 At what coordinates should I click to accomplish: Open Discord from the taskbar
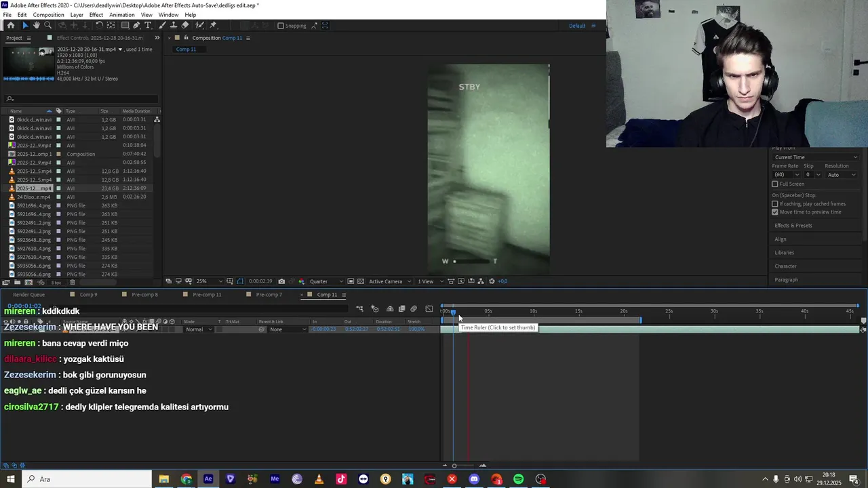click(474, 479)
